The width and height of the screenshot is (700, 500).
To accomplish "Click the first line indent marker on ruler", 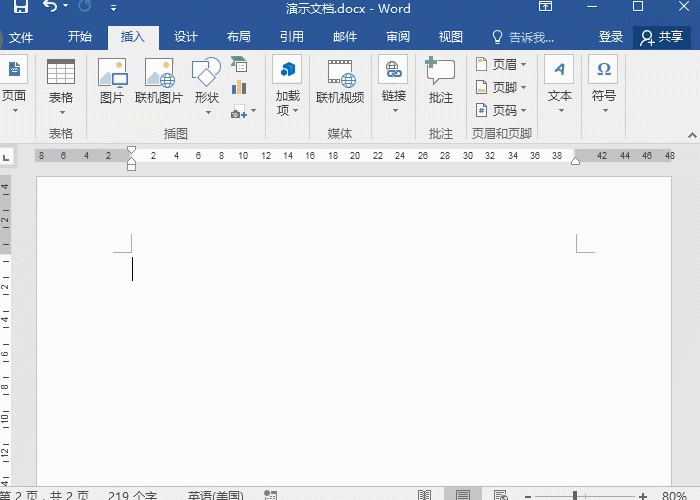I will click(131, 150).
